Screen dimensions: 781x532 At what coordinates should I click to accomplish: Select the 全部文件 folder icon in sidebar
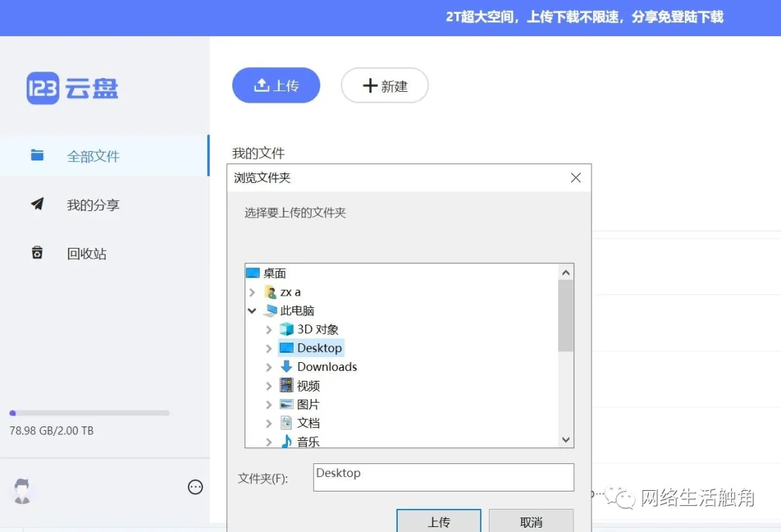(38, 155)
